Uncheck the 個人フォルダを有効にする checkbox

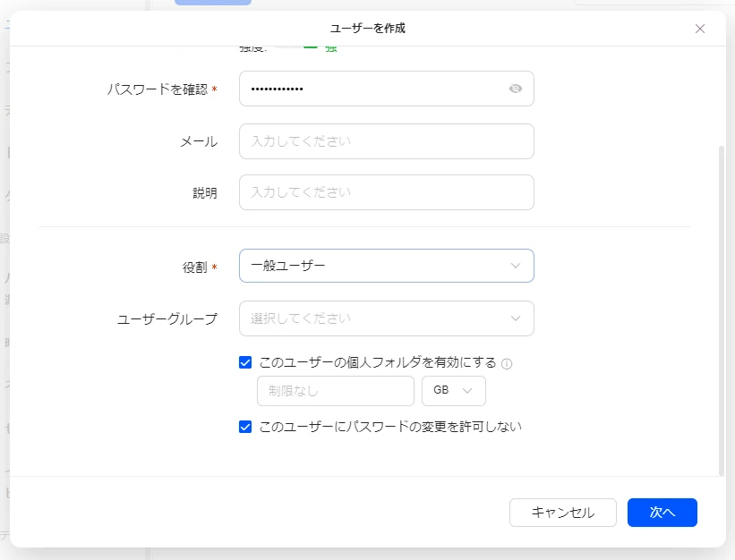pyautogui.click(x=245, y=362)
